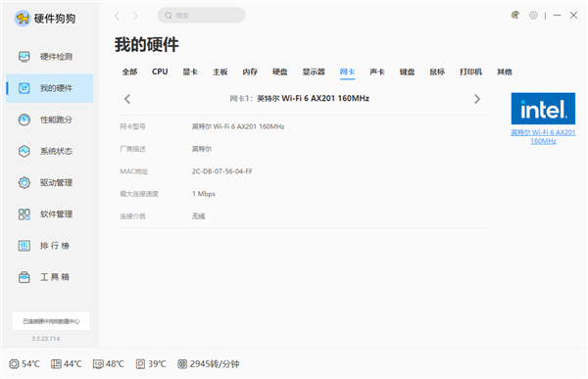
Task: Switch to the 其他 tab
Action: coord(505,71)
